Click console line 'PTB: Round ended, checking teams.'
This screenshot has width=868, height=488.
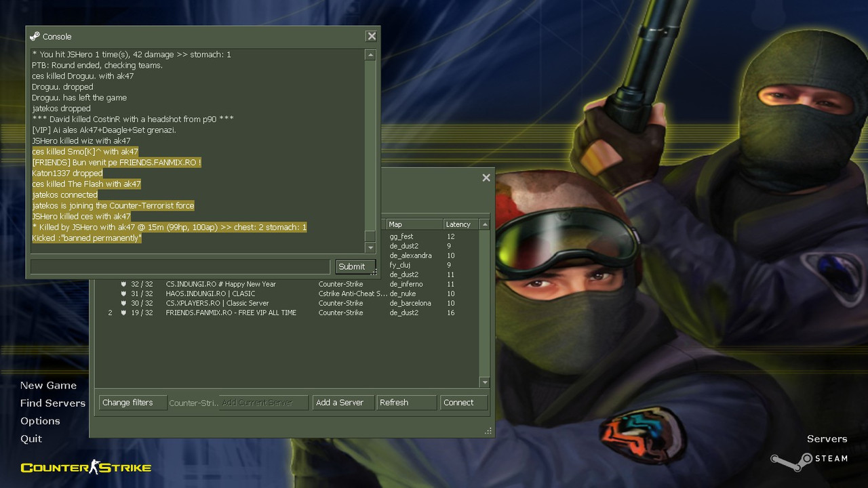(x=97, y=65)
